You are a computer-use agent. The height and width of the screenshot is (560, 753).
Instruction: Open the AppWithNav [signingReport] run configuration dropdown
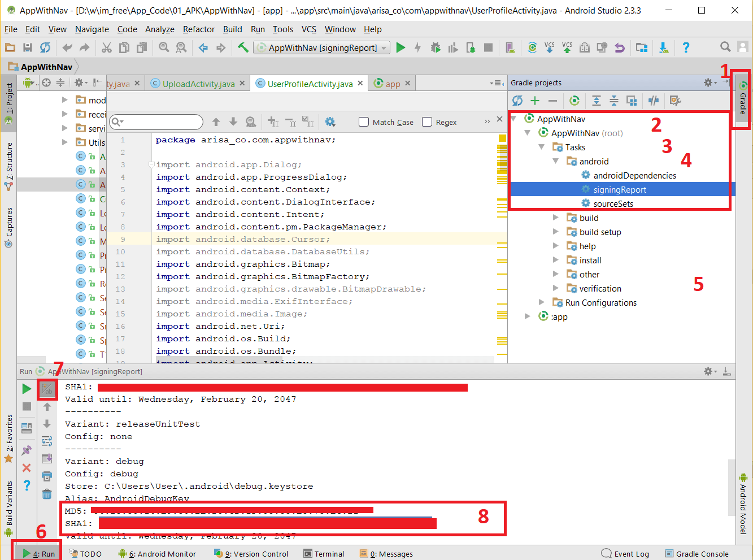tap(322, 48)
